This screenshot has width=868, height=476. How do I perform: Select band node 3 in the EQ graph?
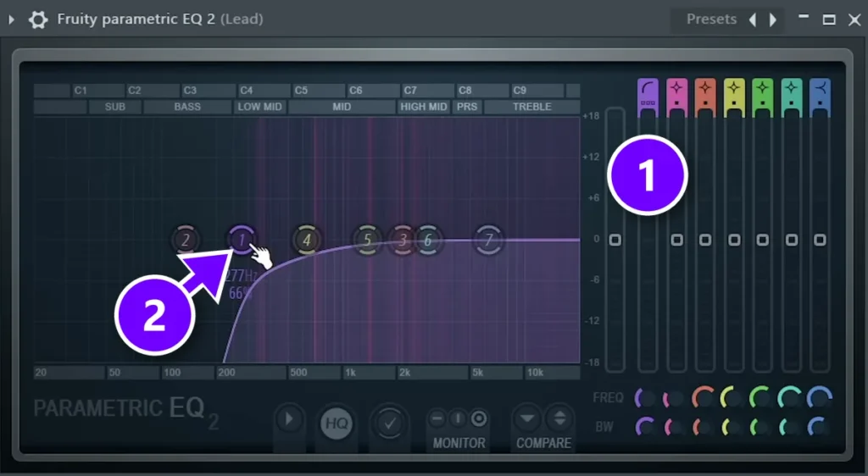(403, 240)
